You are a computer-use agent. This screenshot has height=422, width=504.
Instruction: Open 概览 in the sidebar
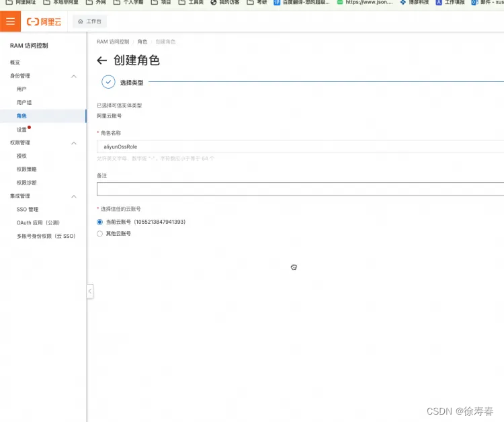15,62
